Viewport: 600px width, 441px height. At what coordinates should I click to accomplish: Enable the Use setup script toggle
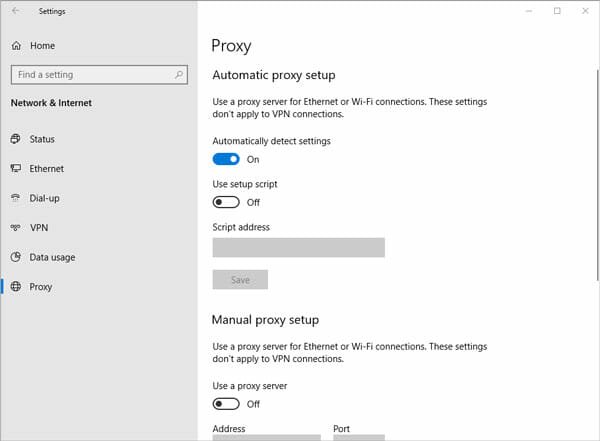point(226,202)
